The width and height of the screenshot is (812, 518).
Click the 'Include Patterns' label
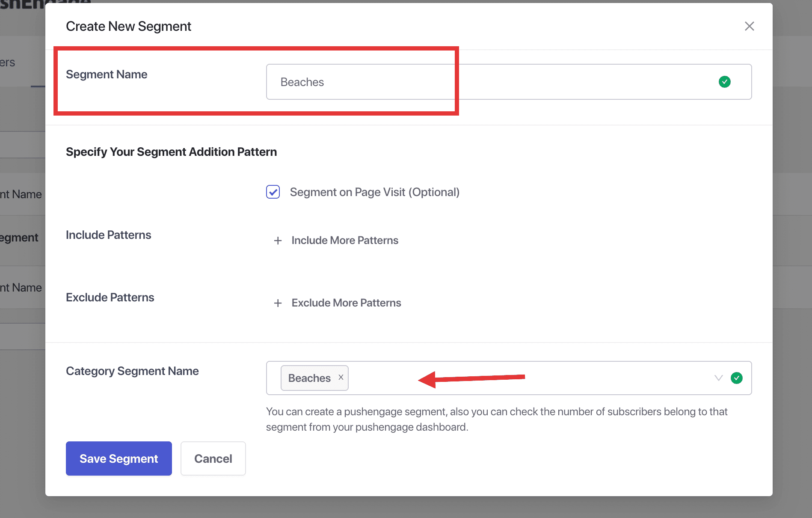[108, 235]
